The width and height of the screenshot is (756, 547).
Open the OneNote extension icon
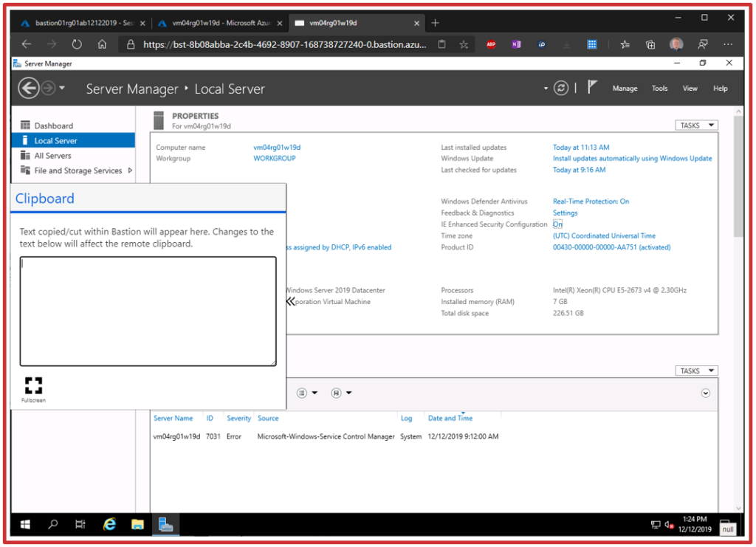(516, 45)
